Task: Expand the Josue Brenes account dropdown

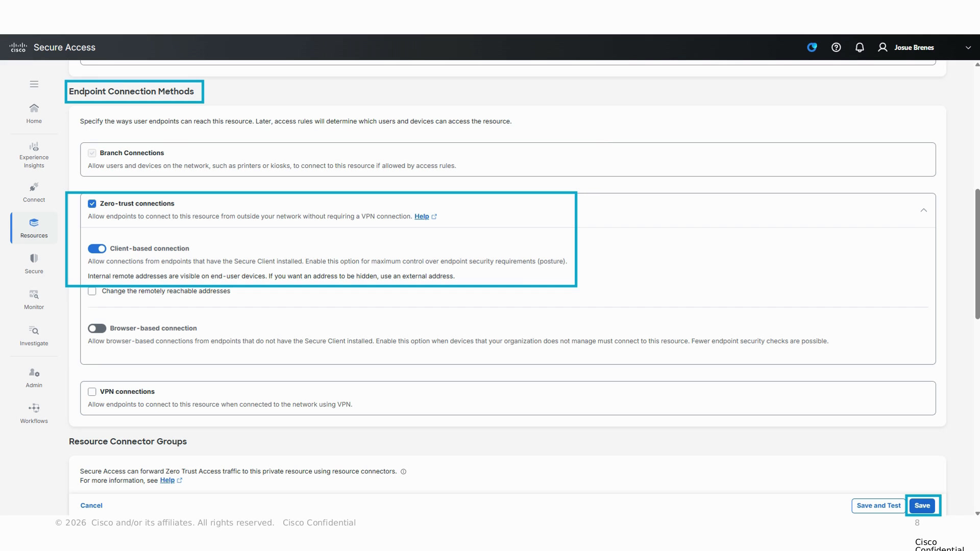Action: tap(968, 47)
